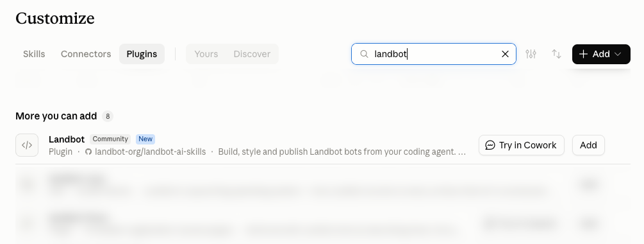The height and width of the screenshot is (244, 644).
Task: Try Landbot in Cowork
Action: (521, 145)
